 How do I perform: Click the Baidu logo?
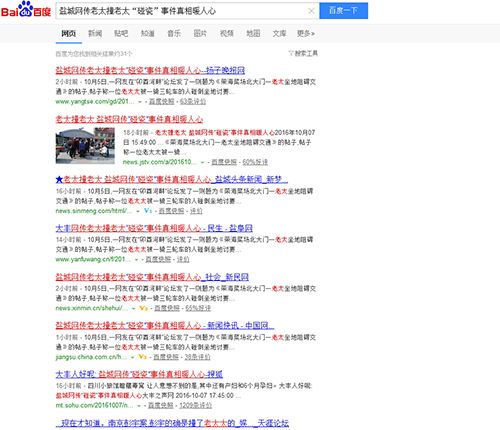click(26, 10)
